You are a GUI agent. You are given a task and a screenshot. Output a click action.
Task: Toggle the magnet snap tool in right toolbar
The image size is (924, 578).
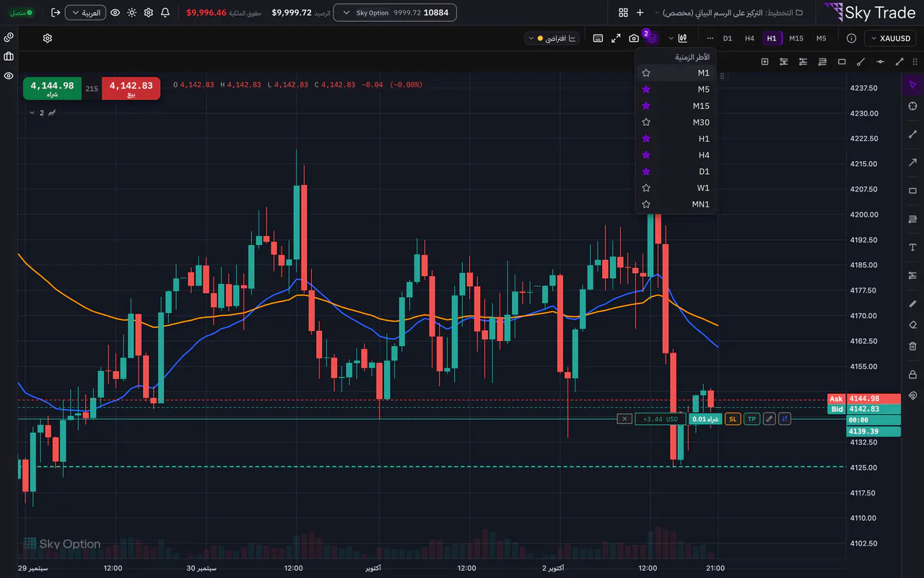click(x=912, y=396)
